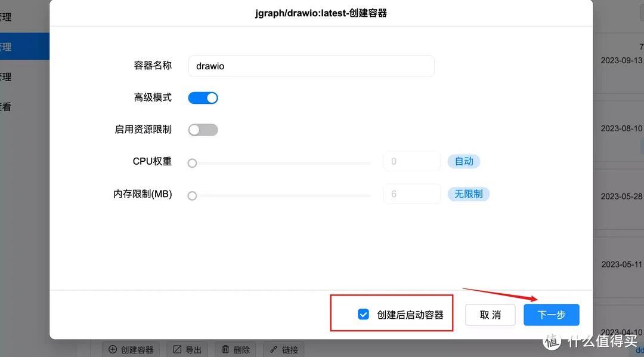644x357 pixels.
Task: Turn off the 高级模式 switch
Action: point(203,98)
